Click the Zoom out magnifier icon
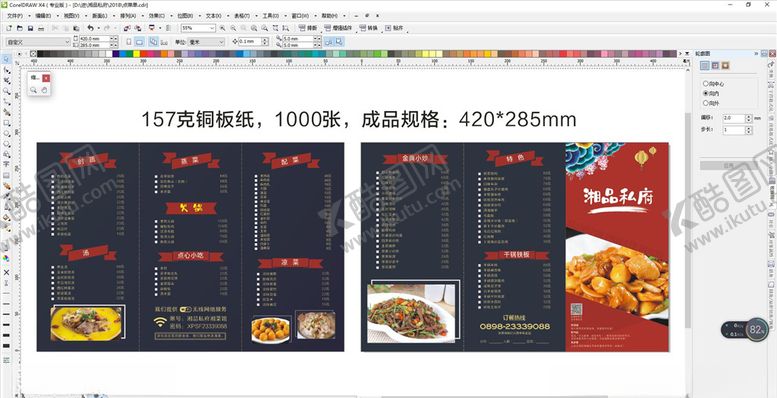Screen dimensions: 777x398 pos(233,28)
